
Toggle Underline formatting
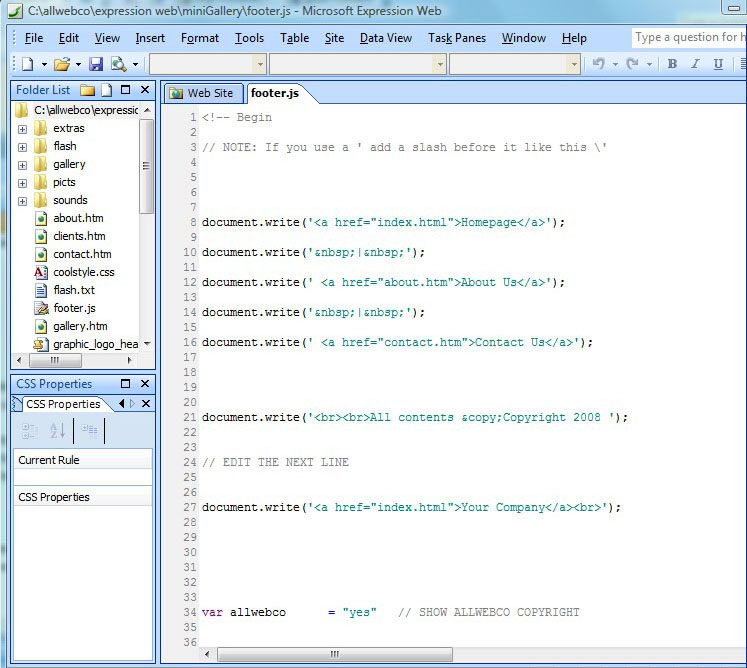[x=718, y=63]
